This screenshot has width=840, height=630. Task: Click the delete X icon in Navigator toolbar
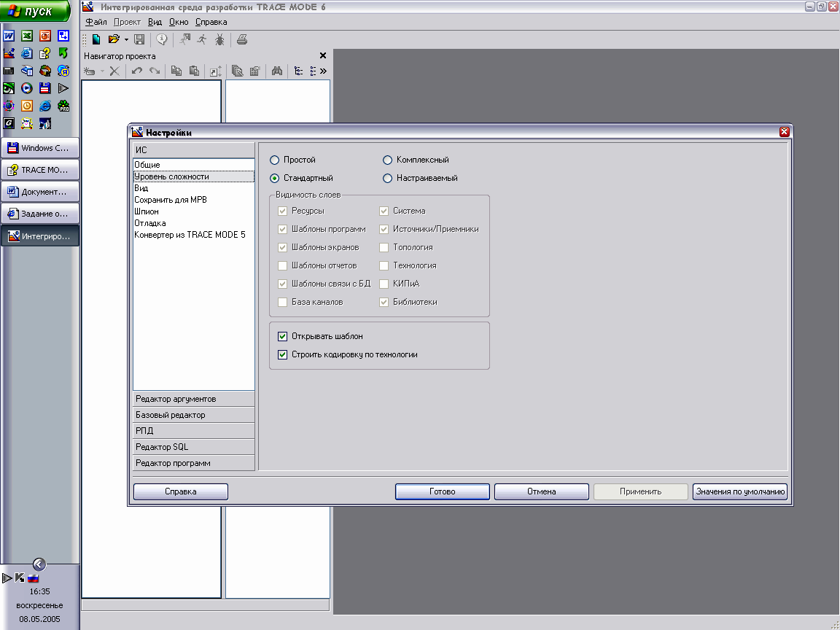(x=114, y=71)
